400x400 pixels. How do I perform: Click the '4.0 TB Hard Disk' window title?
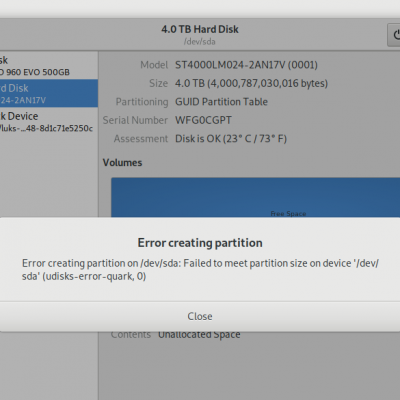tap(200, 29)
